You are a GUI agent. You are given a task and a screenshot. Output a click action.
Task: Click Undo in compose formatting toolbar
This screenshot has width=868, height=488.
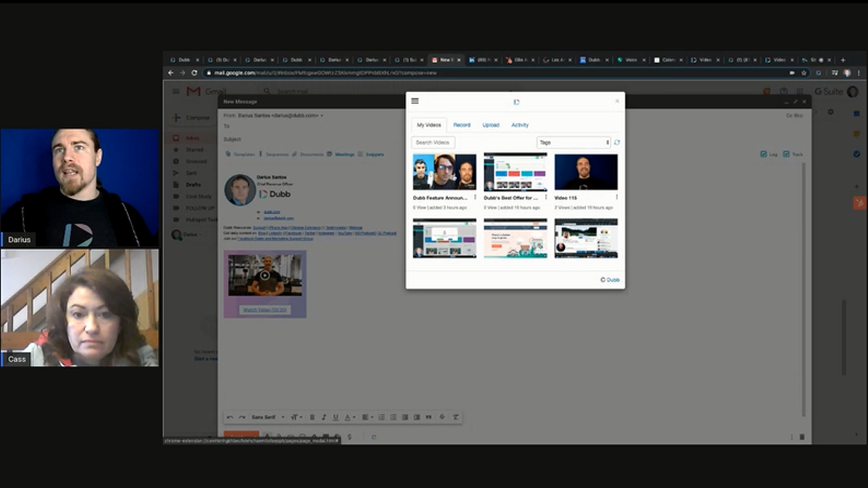(230, 418)
